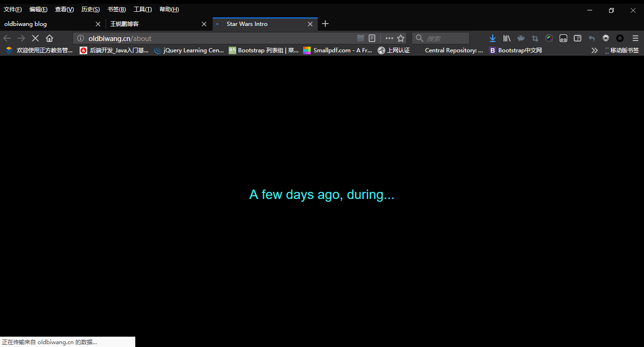Open the 帮助(H) menu

click(169, 9)
